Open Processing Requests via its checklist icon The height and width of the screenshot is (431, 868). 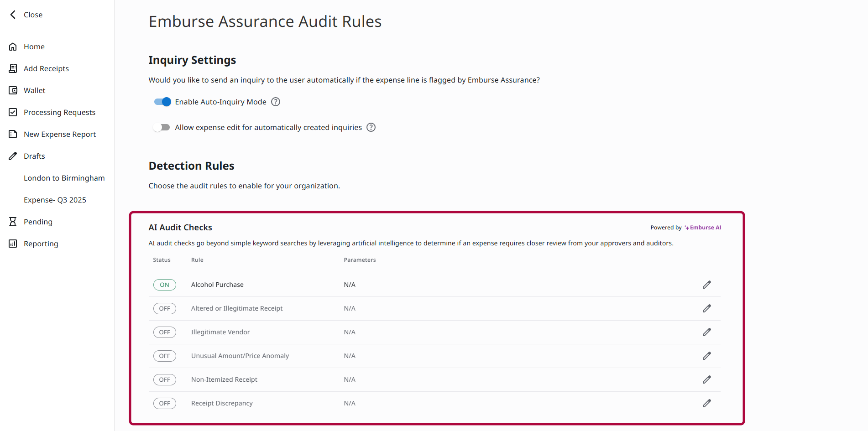point(13,112)
